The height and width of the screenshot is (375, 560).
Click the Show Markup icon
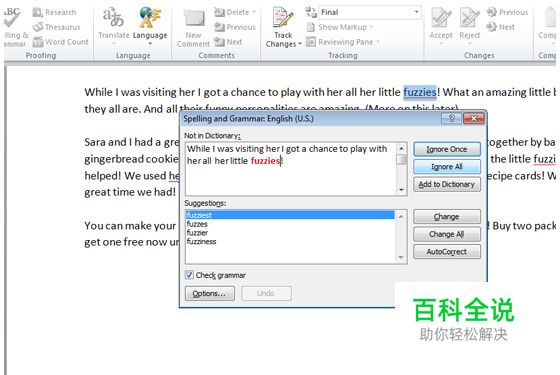310,27
